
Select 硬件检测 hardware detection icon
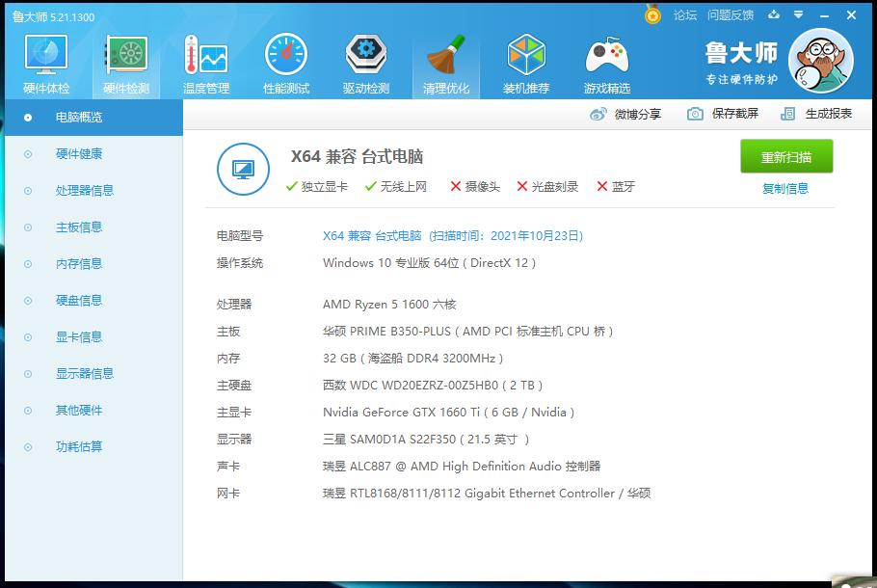click(x=126, y=64)
